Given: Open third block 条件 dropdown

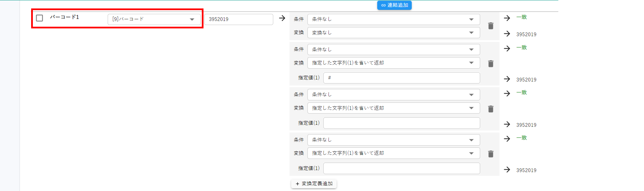Looking at the screenshot, I should [x=393, y=95].
